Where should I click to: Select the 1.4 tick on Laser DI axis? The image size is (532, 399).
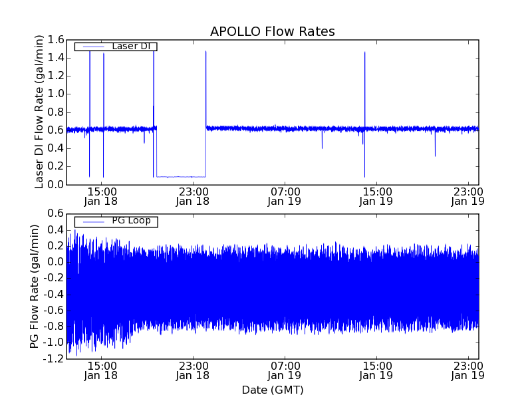coord(56,58)
